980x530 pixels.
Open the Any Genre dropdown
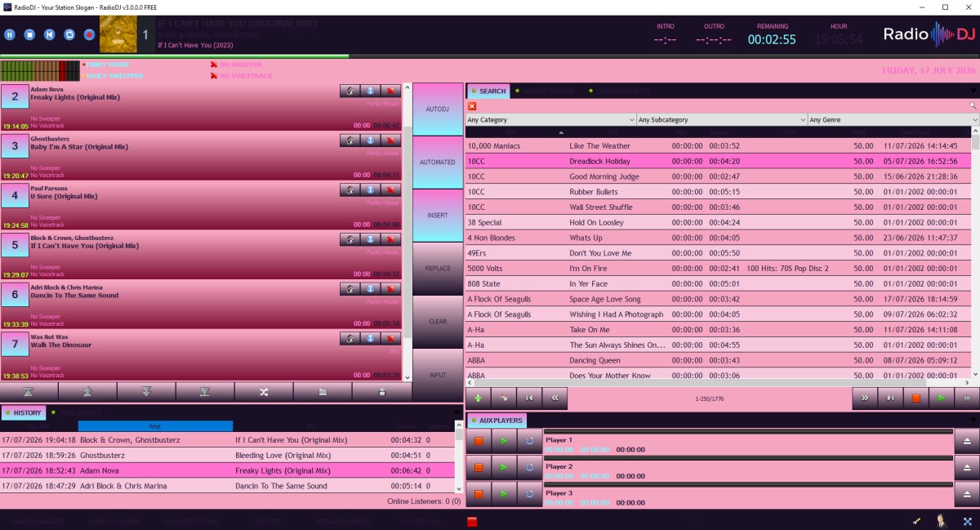pyautogui.click(x=893, y=120)
